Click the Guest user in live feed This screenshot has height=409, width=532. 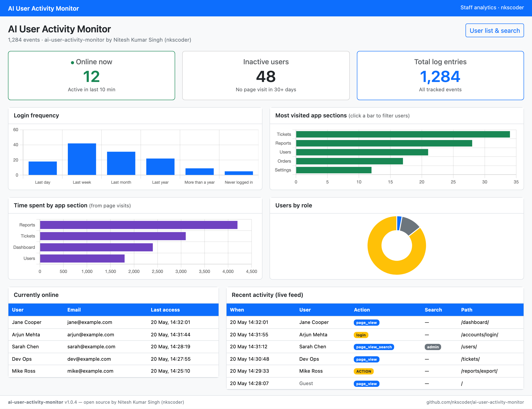tap(306, 383)
